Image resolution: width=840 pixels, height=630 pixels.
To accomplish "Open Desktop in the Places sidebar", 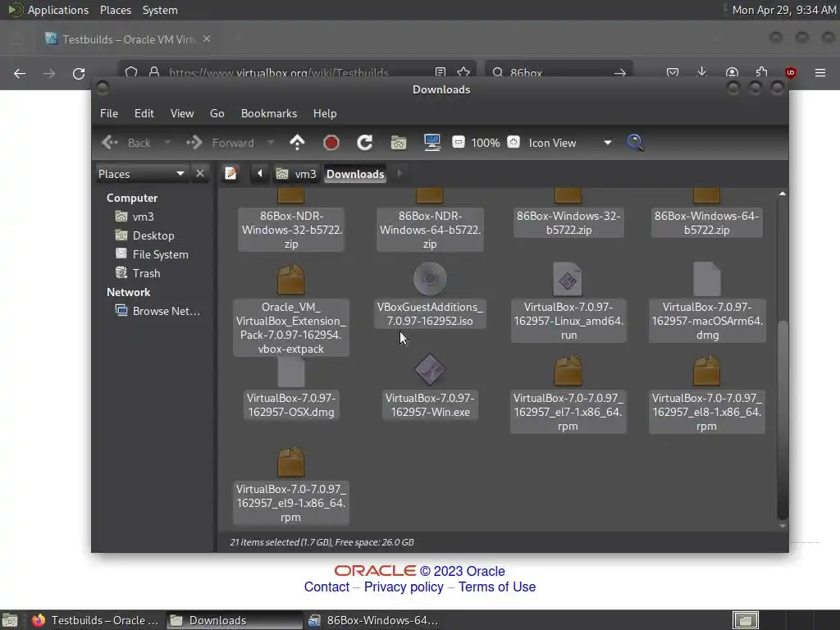I will [x=153, y=235].
